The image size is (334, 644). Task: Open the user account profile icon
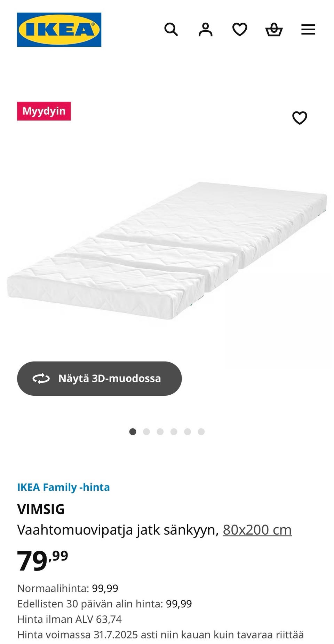click(x=205, y=30)
